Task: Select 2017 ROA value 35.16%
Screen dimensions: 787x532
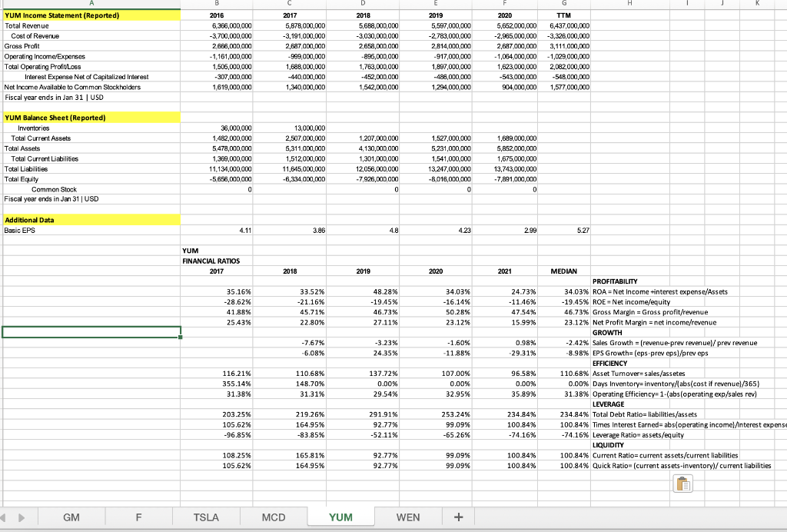Action: (239, 291)
